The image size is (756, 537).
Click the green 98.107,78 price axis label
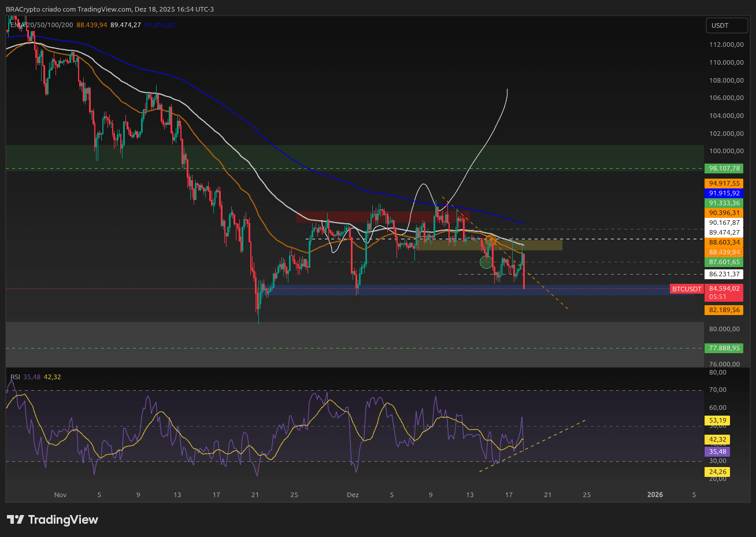[x=724, y=169]
